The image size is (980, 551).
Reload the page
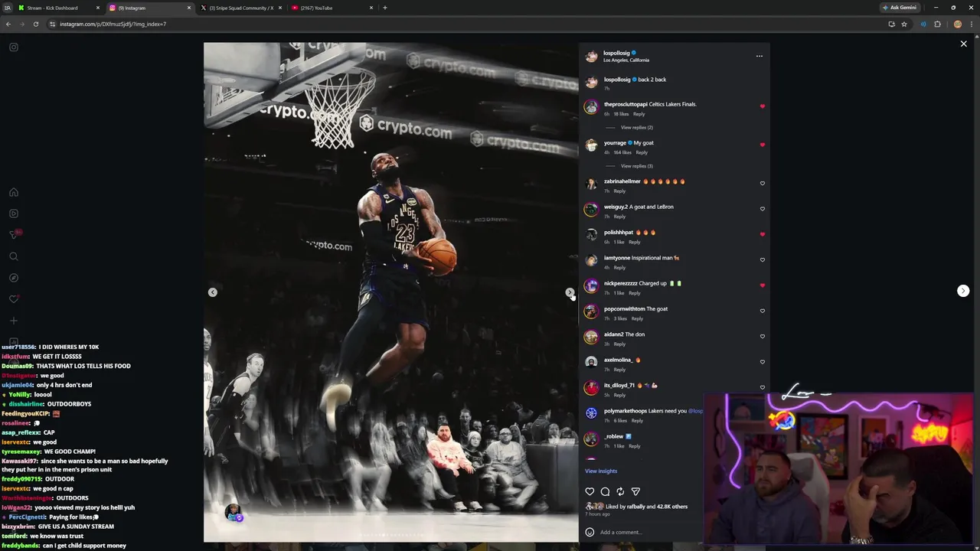point(35,24)
